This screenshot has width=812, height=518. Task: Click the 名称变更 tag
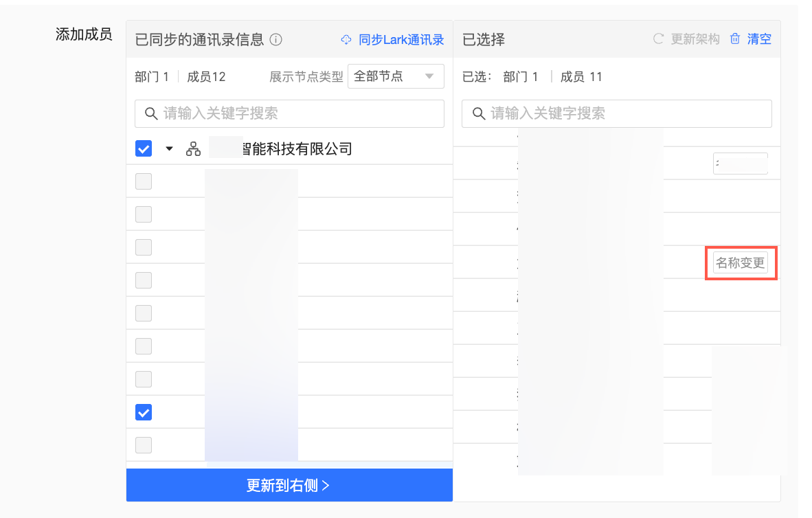(x=740, y=263)
